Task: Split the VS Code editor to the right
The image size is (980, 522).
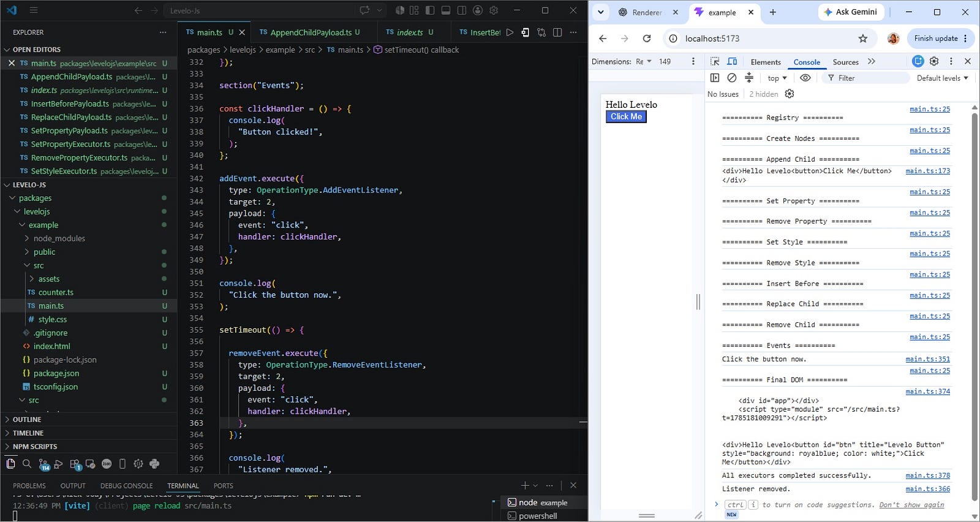Action: (x=557, y=32)
